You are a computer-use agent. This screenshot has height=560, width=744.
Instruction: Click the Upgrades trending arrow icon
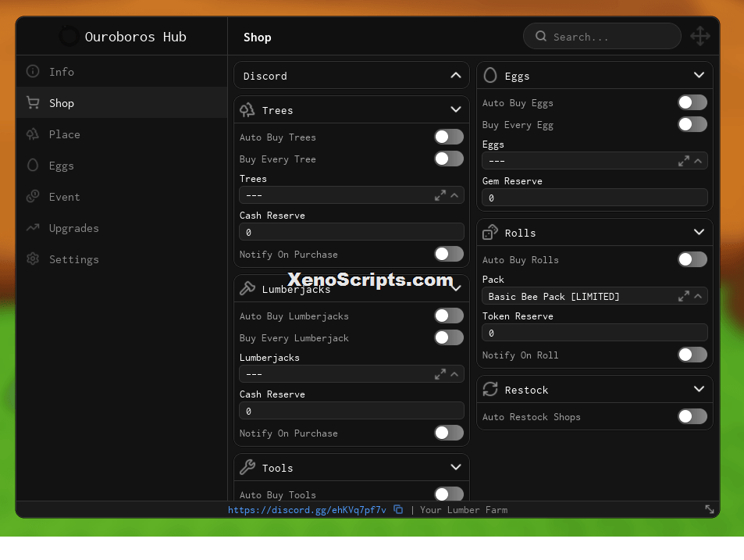click(x=33, y=227)
